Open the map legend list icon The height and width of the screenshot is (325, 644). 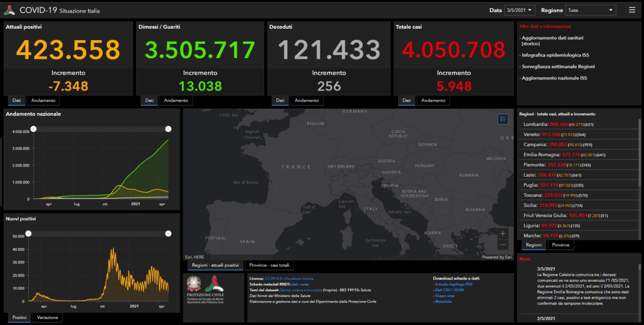tap(503, 119)
